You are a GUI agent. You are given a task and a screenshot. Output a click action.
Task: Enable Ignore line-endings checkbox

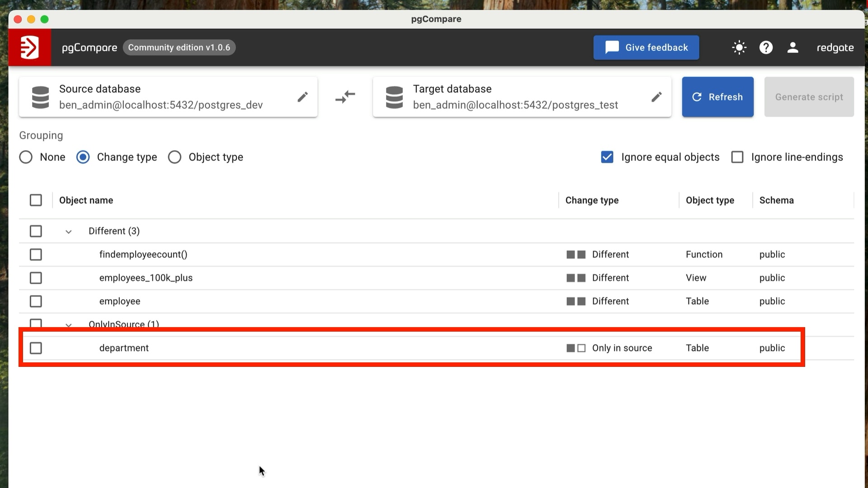pyautogui.click(x=737, y=157)
